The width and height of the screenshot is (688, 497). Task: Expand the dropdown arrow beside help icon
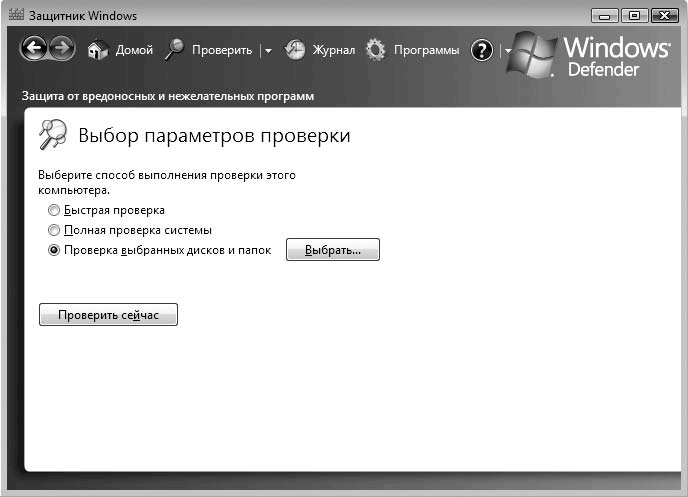507,51
